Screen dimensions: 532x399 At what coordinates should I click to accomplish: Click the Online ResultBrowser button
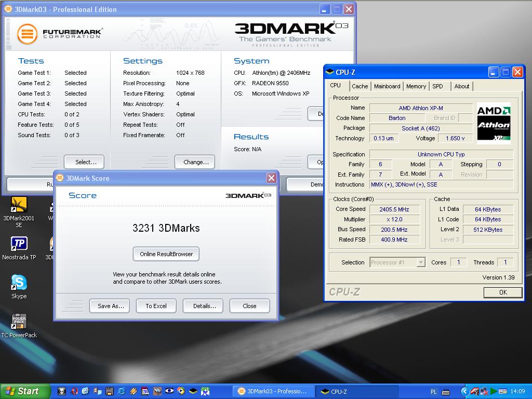click(x=166, y=254)
